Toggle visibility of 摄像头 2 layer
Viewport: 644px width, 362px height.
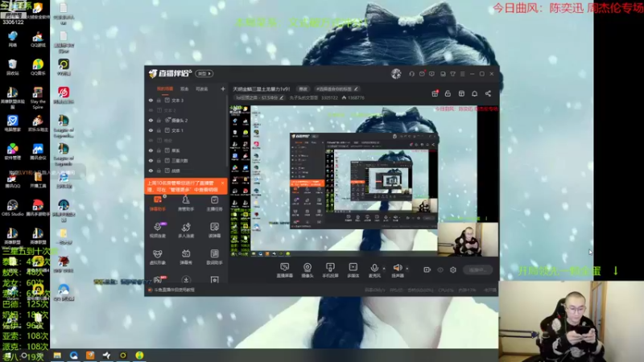tap(151, 120)
